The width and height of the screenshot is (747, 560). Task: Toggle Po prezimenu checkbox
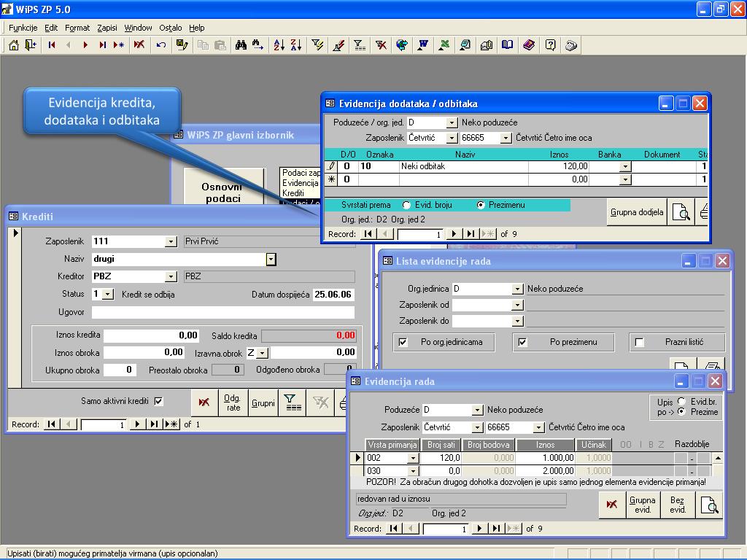pyautogui.click(x=522, y=343)
